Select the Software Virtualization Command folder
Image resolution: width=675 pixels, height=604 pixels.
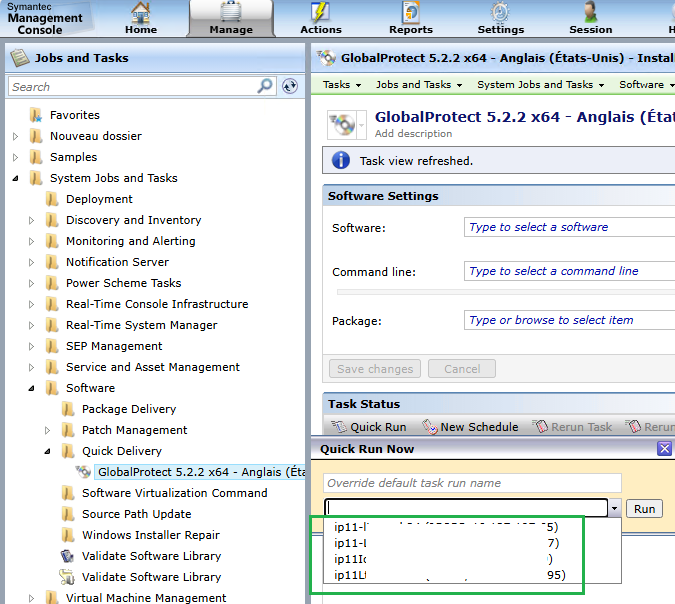click(x=174, y=493)
